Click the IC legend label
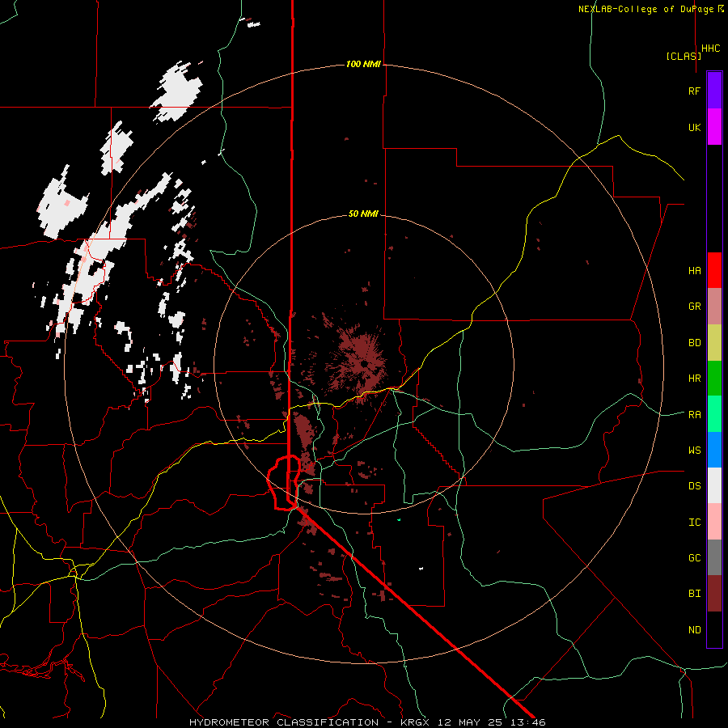This screenshot has height=728, width=728. point(694,523)
